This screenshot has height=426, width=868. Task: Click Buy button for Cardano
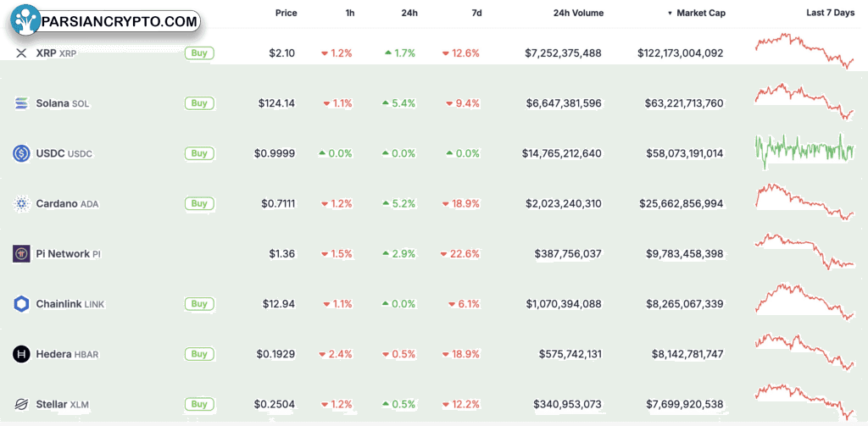pos(199,203)
